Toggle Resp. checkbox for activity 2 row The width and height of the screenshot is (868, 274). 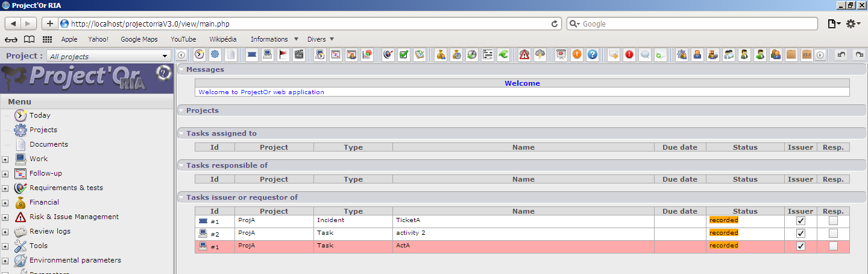pos(833,234)
